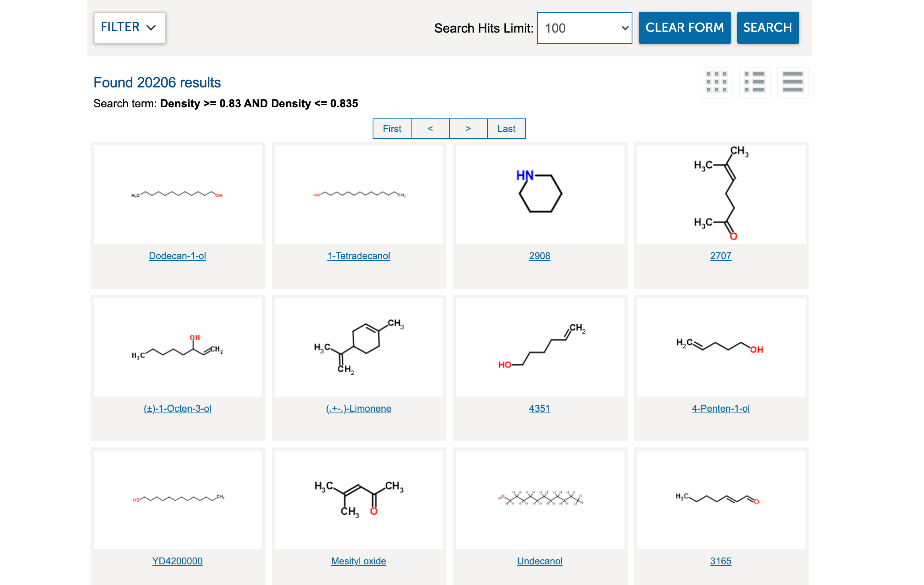Go to previous page with < button
Image resolution: width=924 pixels, height=585 pixels.
pos(430,129)
